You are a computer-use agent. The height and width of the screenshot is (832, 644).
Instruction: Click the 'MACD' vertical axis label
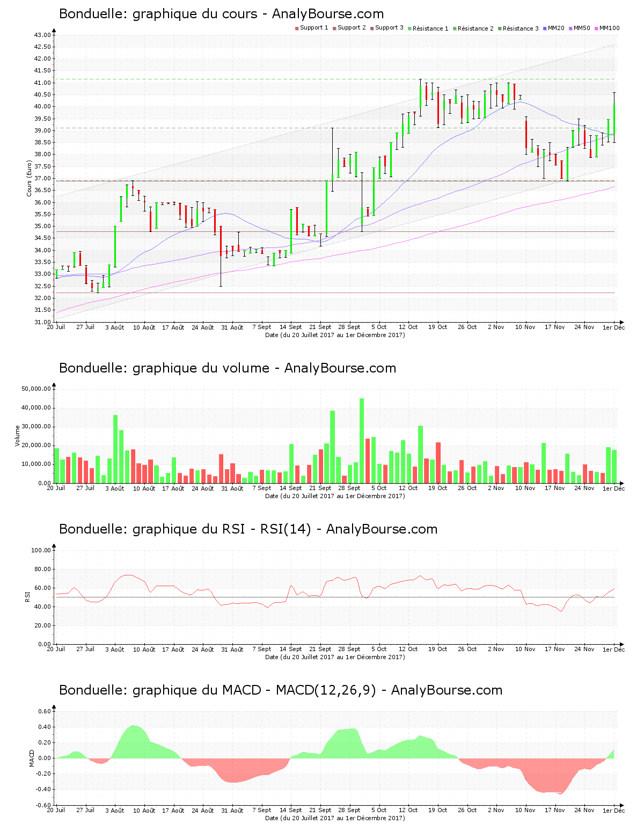pyautogui.click(x=32, y=758)
